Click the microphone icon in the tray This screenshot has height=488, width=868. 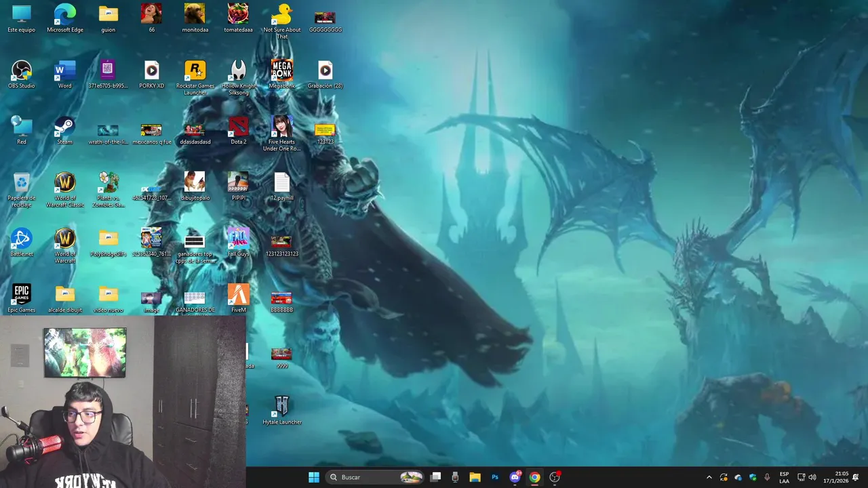[x=767, y=477]
